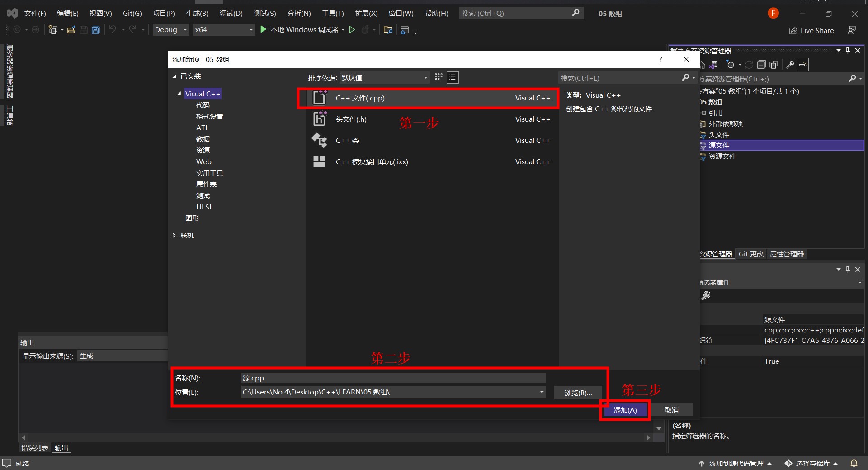Click the Undo arrow in toolbar
868x470 pixels.
coord(113,30)
